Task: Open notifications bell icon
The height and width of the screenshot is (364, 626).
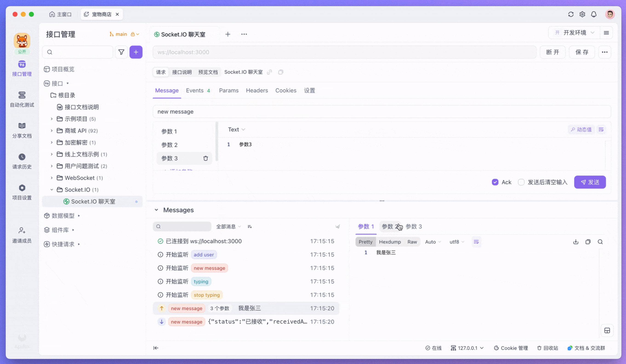Action: click(x=593, y=14)
